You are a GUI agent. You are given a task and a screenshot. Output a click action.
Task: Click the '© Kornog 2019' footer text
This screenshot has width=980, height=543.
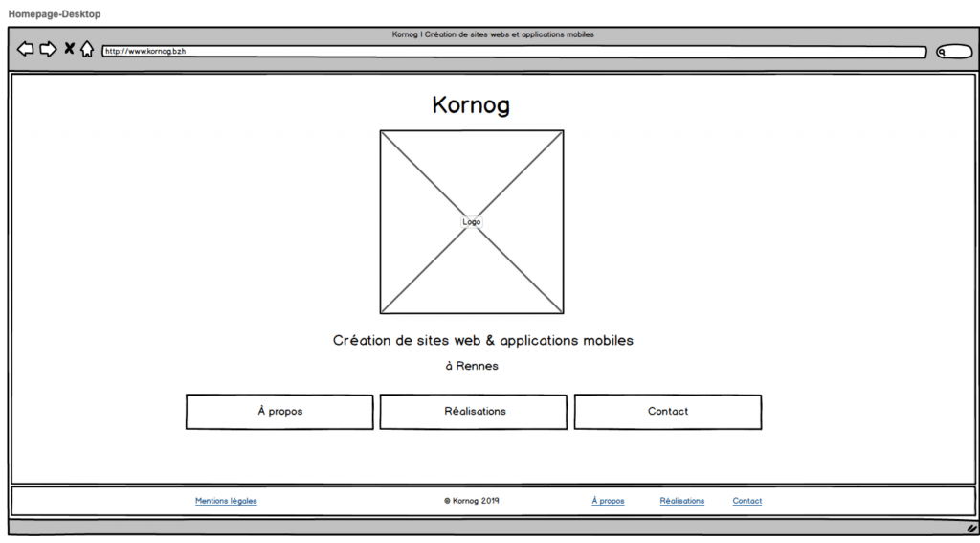pyautogui.click(x=472, y=501)
